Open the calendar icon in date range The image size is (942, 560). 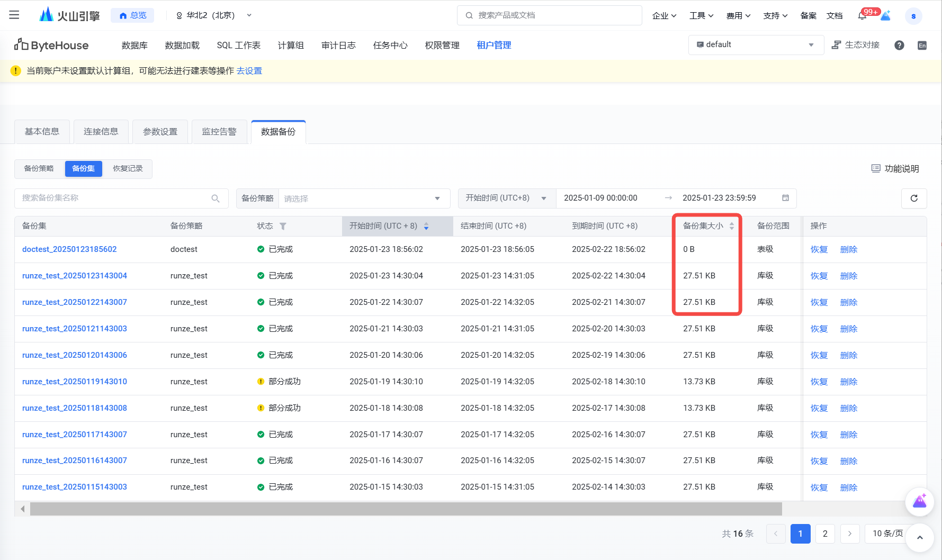[x=785, y=198]
